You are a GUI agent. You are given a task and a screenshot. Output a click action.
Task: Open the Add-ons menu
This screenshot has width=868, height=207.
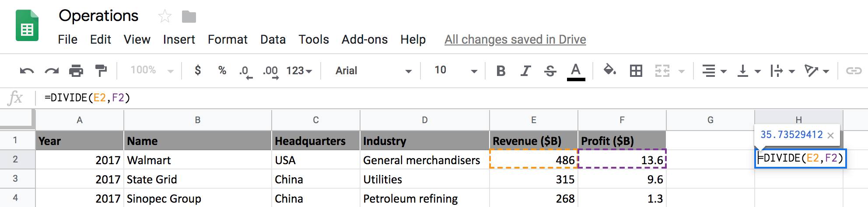tap(364, 39)
